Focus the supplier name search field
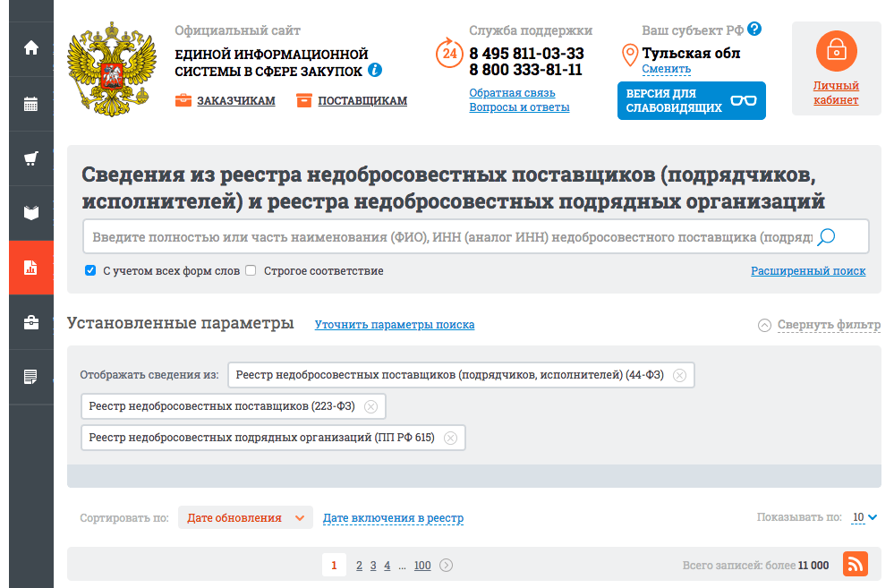 pyautogui.click(x=476, y=236)
